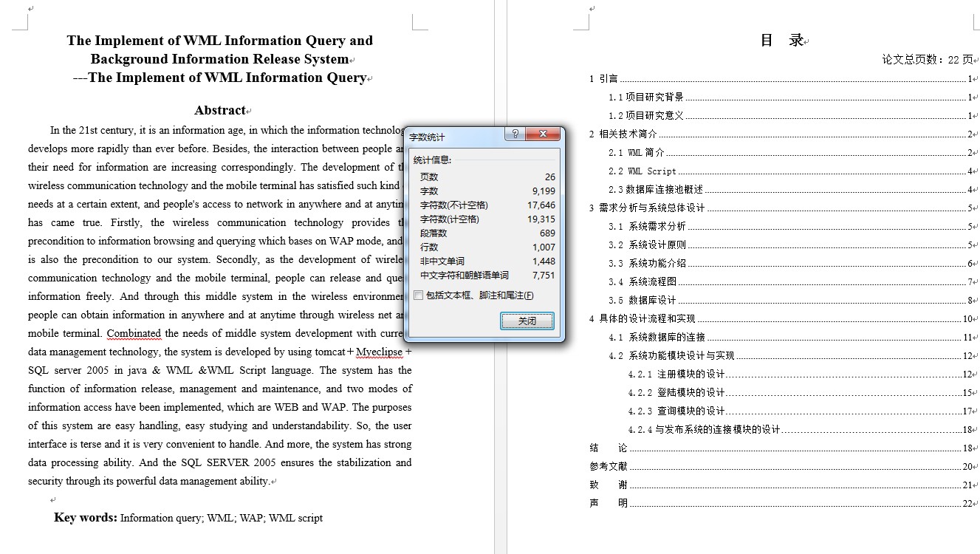Click TOC entry 3.5 数据库设计
This screenshot has width=980, height=554.
point(791,300)
